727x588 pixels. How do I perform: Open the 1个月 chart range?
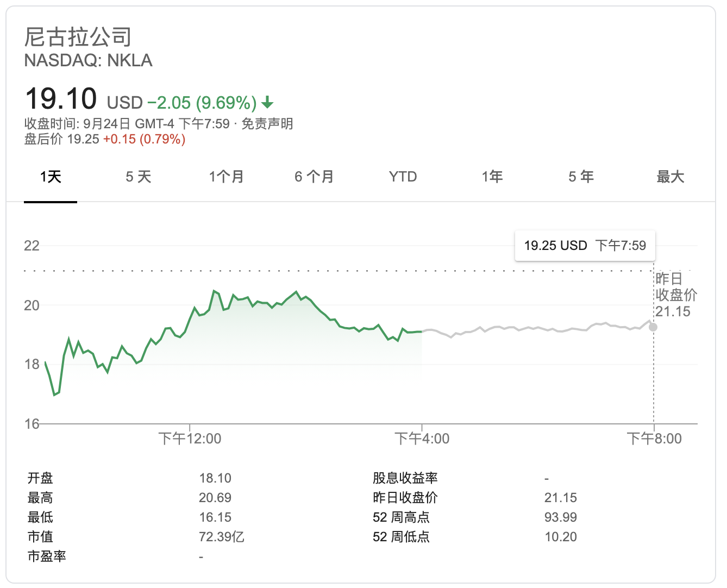coord(227,177)
